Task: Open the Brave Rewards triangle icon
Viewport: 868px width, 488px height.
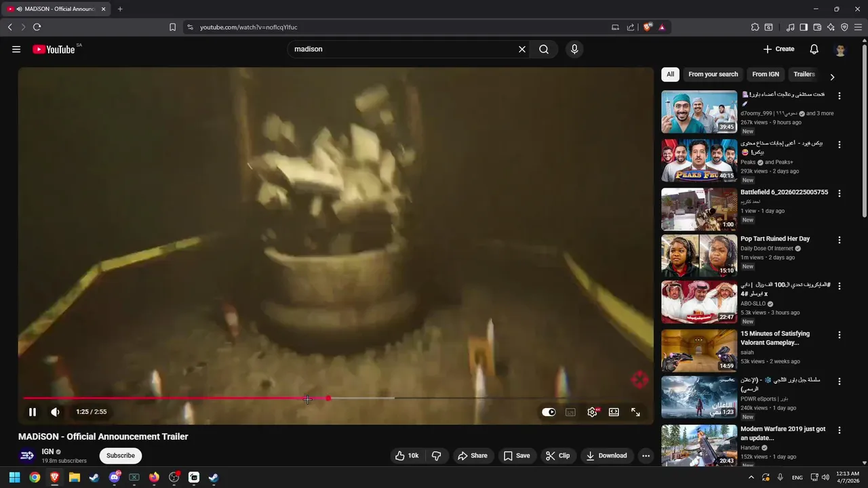Action: point(662,27)
